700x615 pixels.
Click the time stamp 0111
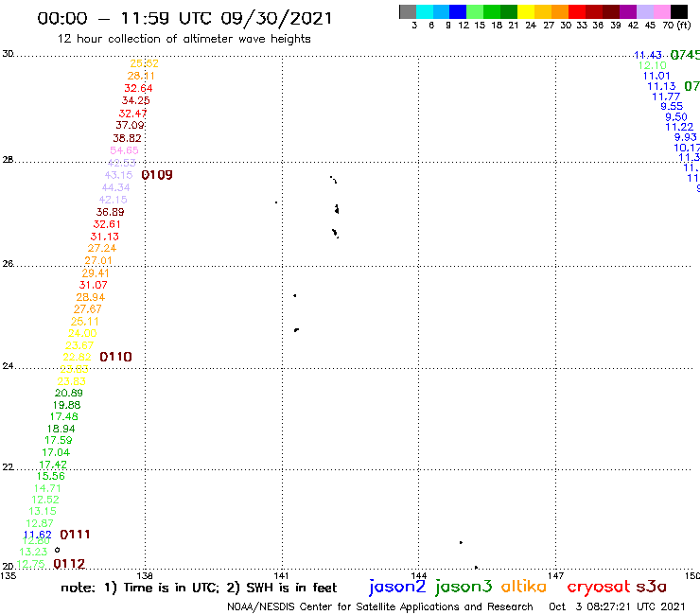pyautogui.click(x=75, y=535)
